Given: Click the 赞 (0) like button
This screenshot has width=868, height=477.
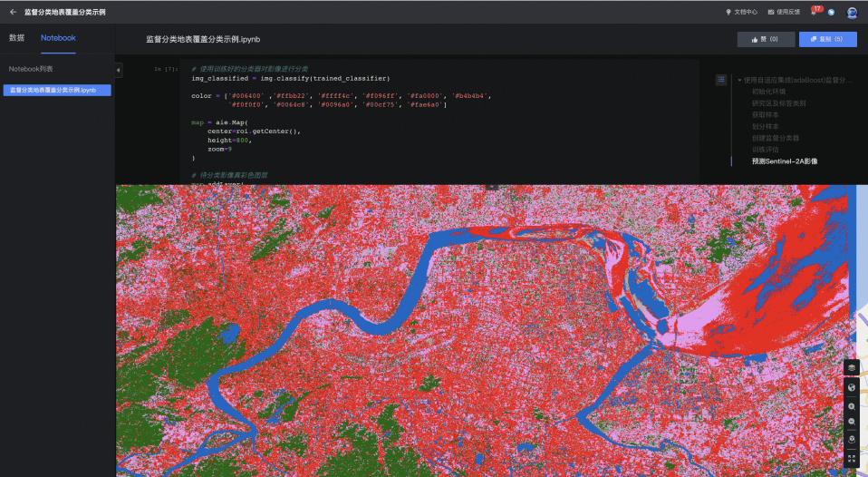Looking at the screenshot, I should tap(766, 40).
